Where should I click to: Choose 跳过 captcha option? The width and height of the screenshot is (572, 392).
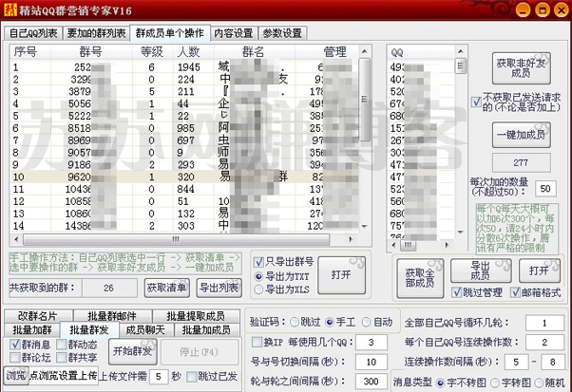click(x=295, y=322)
